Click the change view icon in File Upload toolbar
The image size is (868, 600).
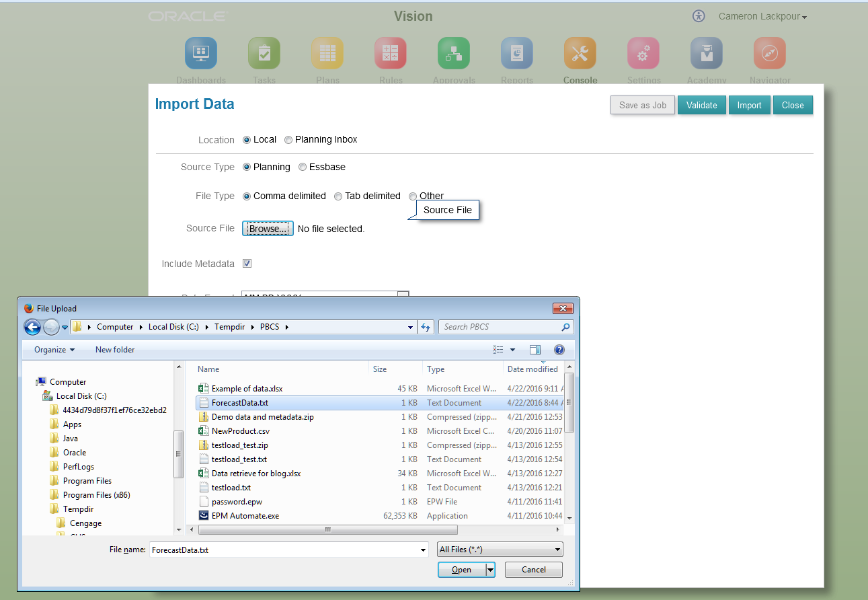[x=498, y=350]
